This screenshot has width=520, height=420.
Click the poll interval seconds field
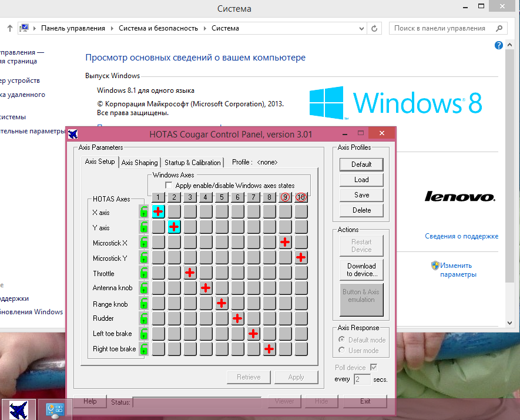[362, 379]
